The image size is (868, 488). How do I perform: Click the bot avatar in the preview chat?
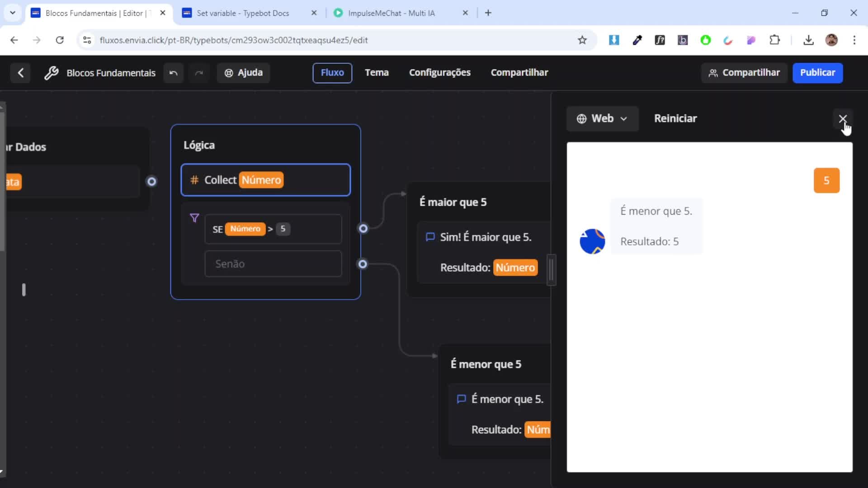[592, 241]
